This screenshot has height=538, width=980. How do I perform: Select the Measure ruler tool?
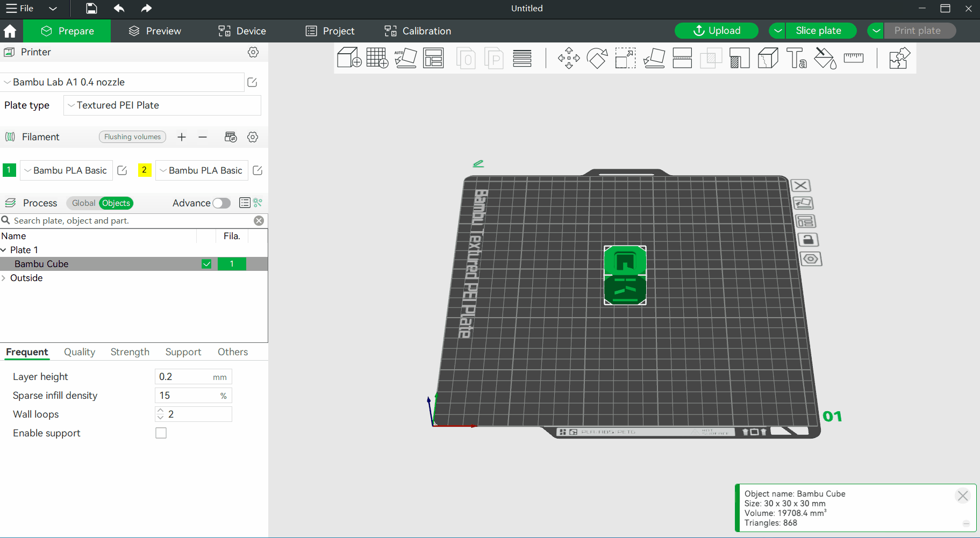pos(854,58)
